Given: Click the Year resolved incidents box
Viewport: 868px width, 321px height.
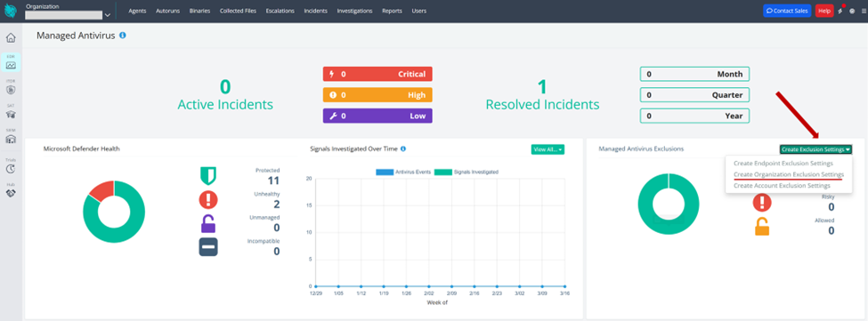Looking at the screenshot, I should coord(694,116).
